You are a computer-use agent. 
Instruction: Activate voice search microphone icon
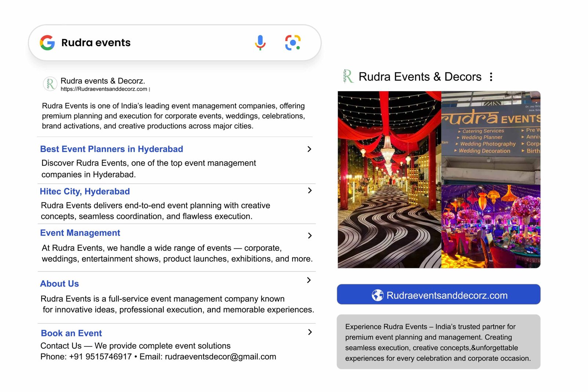pos(260,43)
